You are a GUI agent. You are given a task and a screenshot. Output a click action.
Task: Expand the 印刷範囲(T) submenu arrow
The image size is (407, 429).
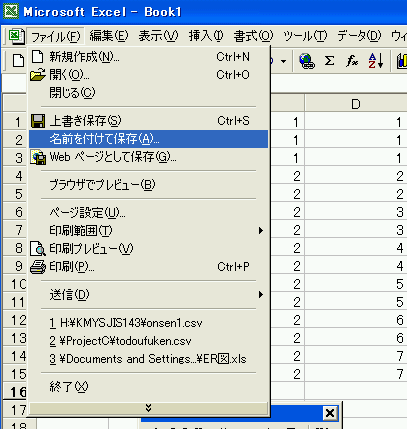coord(261,230)
